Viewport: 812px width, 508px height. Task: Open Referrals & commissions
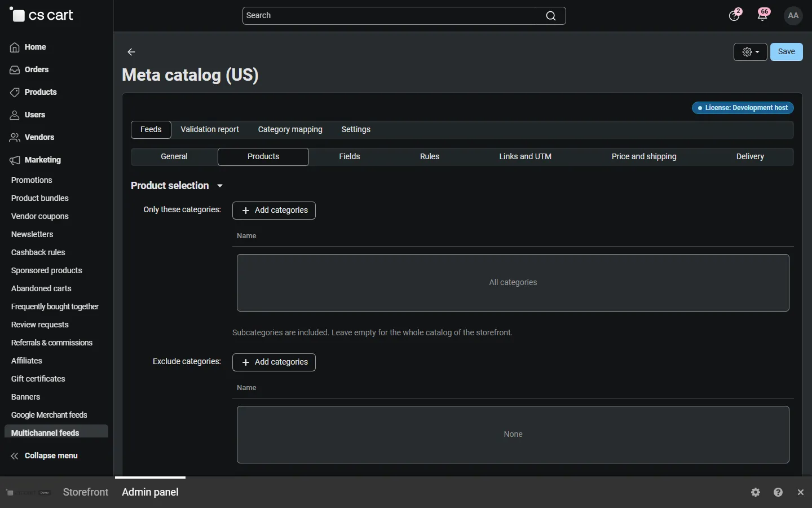pyautogui.click(x=52, y=343)
